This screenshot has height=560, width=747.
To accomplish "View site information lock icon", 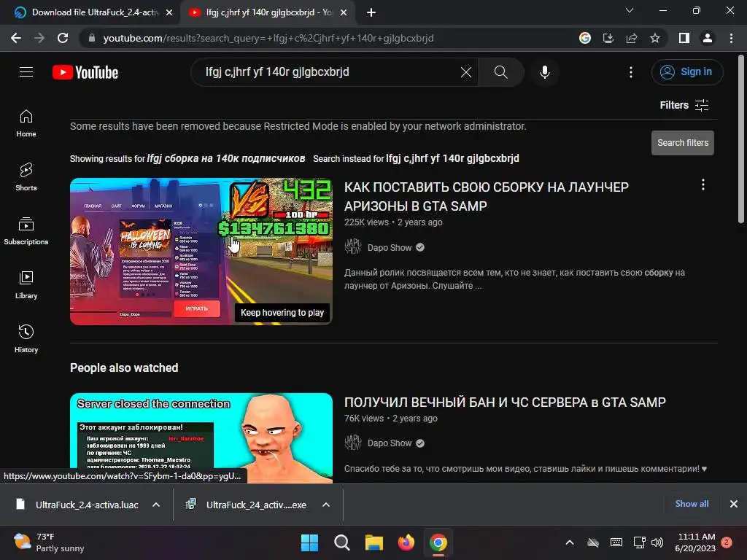I will coord(91,38).
